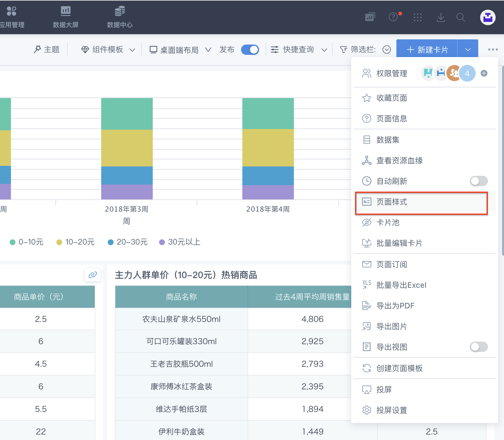The image size is (504, 440).
Task: Open 数据中心 in the top navigation
Action: tap(120, 17)
